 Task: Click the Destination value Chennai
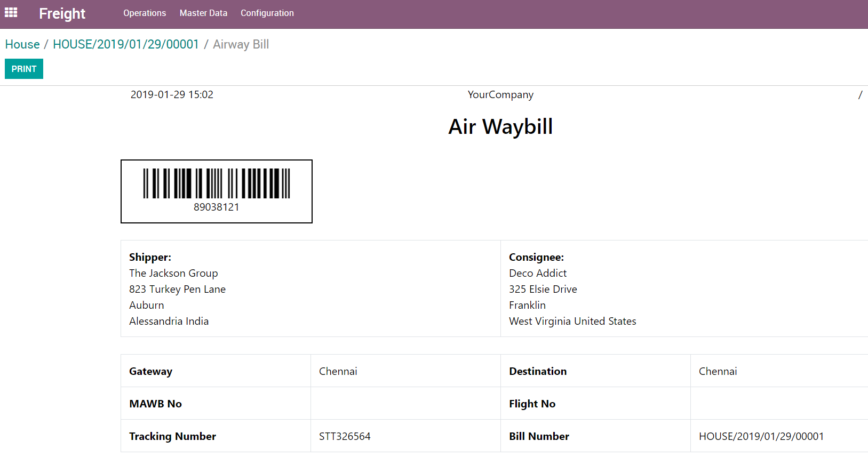tap(718, 371)
